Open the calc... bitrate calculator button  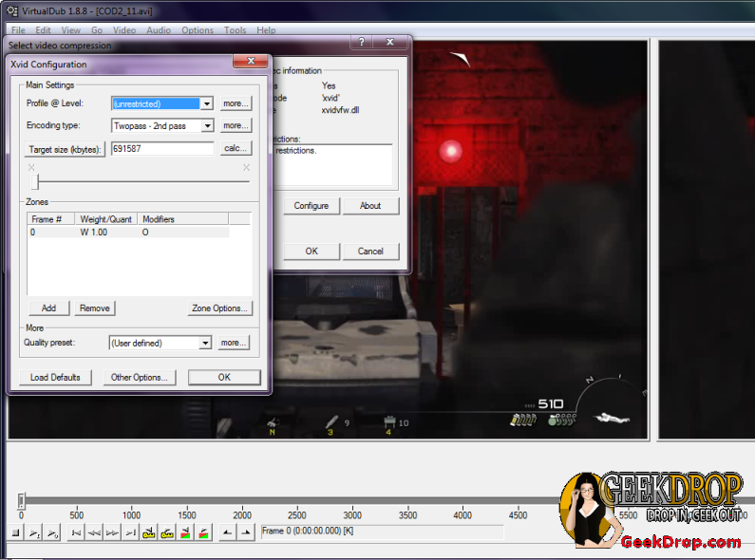pos(235,148)
